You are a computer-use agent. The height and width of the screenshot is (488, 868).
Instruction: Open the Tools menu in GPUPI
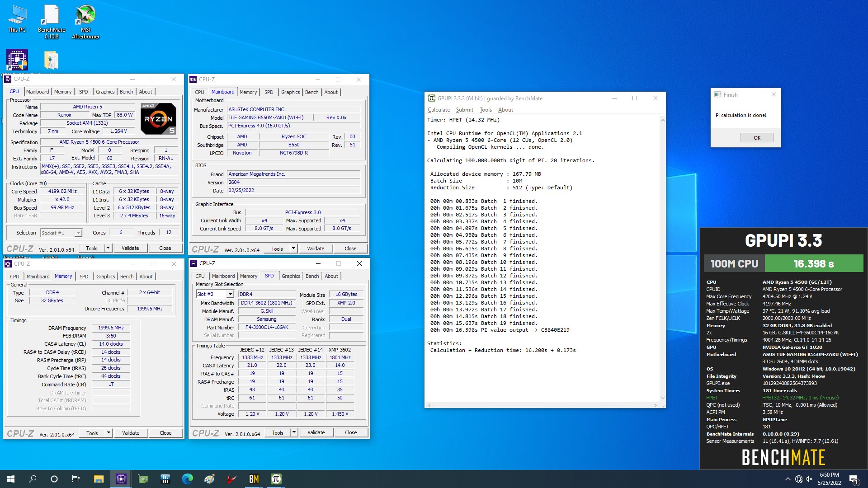click(x=486, y=110)
